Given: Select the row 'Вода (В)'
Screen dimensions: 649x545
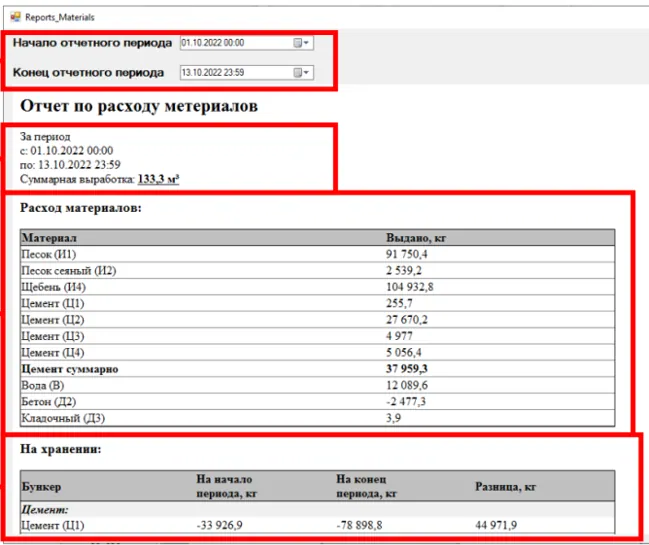Looking at the screenshot, I should (317, 385).
